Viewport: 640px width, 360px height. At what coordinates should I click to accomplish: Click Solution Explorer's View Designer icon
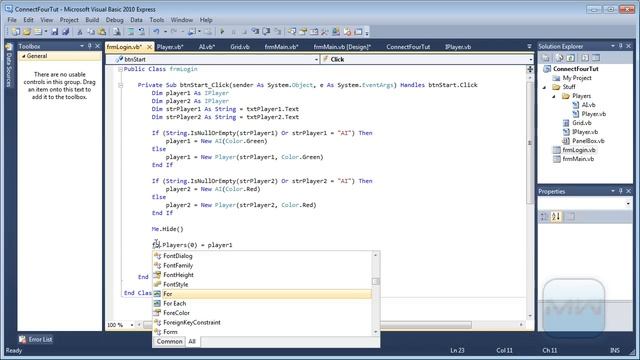click(x=596, y=58)
